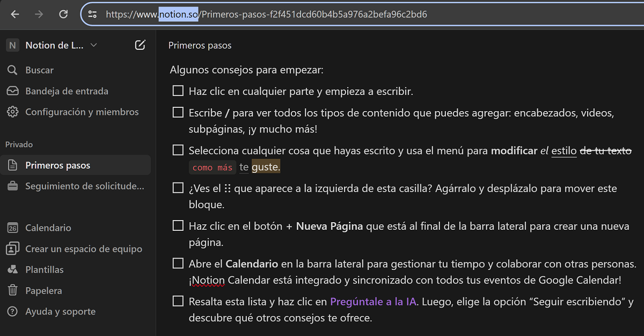Click the browser address bar URL

(266, 14)
